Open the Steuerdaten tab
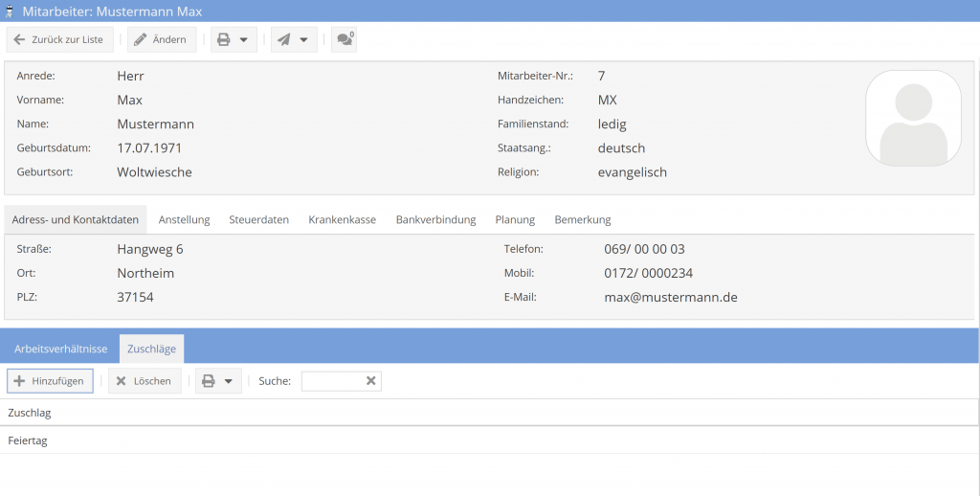 tap(258, 219)
